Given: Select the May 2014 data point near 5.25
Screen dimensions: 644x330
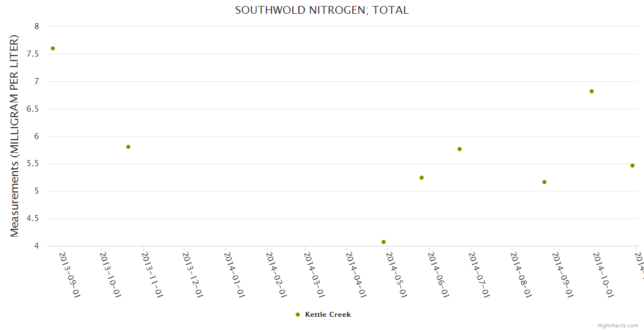Looking at the screenshot, I should pos(422,178).
